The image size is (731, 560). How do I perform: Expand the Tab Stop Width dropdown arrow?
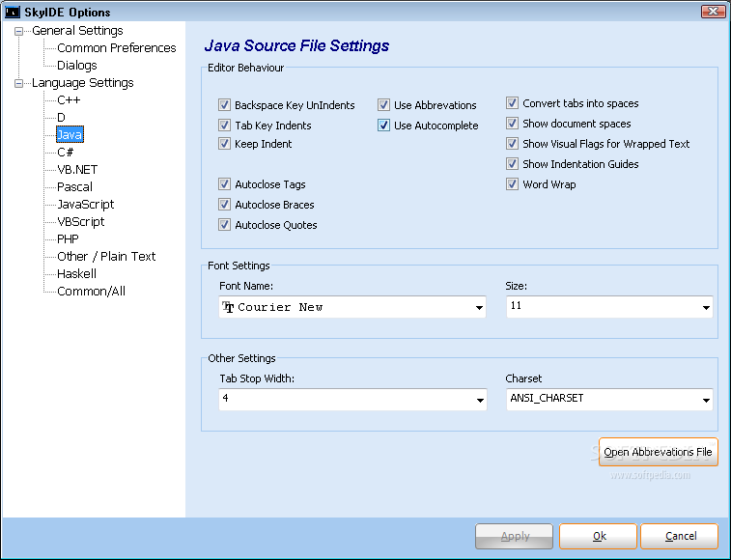[480, 400]
